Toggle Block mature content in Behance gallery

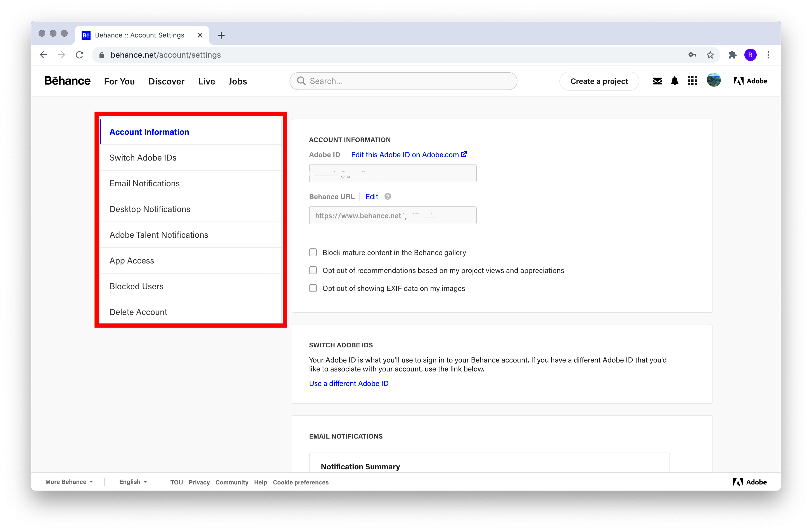(313, 252)
